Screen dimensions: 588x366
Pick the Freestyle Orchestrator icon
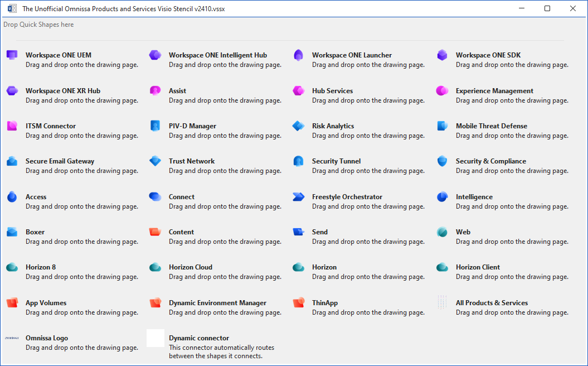(299, 197)
